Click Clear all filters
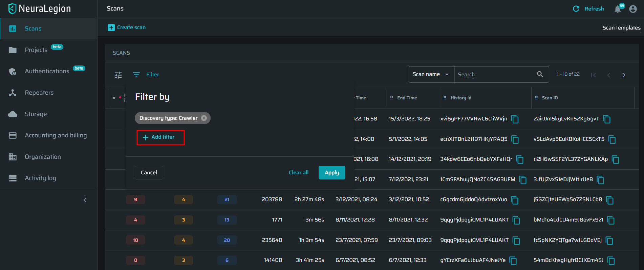Image resolution: width=644 pixels, height=270 pixels. [x=299, y=173]
